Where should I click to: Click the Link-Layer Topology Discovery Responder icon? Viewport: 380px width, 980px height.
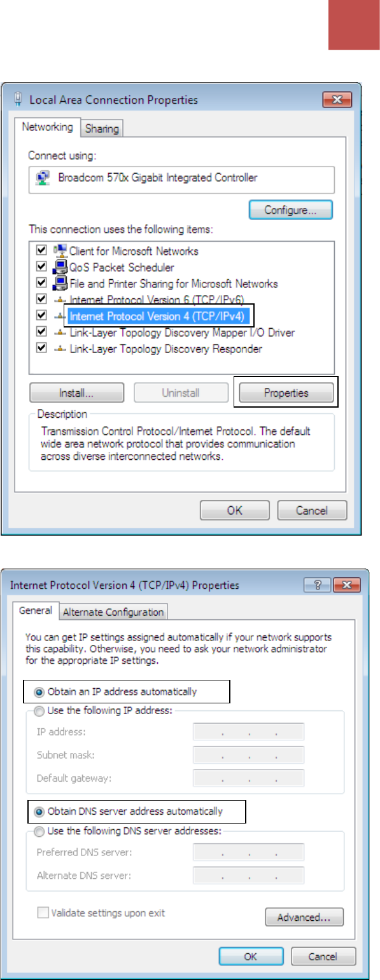61,348
